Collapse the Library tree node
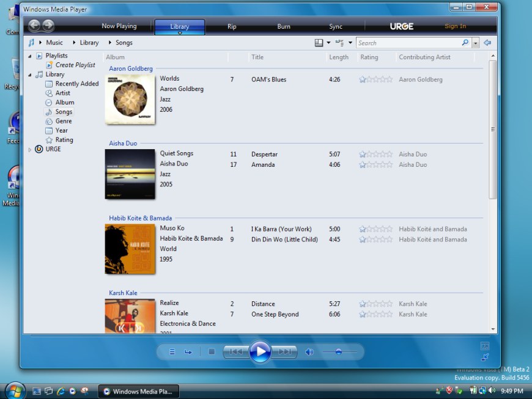 (x=30, y=75)
